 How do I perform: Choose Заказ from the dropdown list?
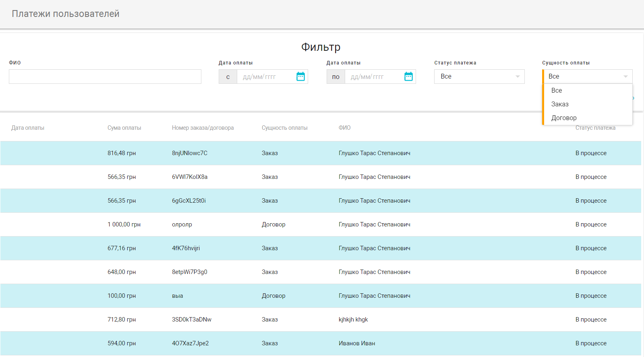[x=560, y=104]
